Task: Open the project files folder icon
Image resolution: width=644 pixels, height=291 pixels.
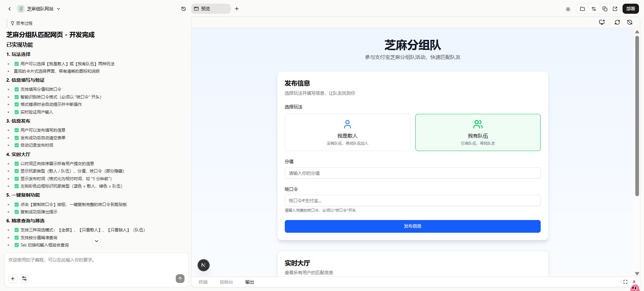Action: point(582,9)
